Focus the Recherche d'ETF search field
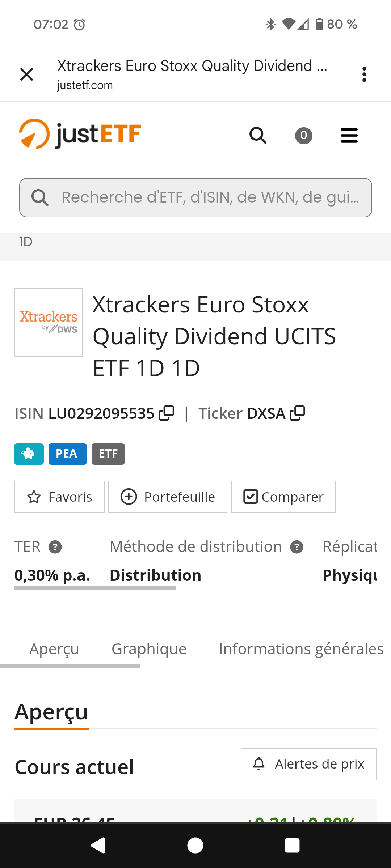391x868 pixels. [210, 197]
